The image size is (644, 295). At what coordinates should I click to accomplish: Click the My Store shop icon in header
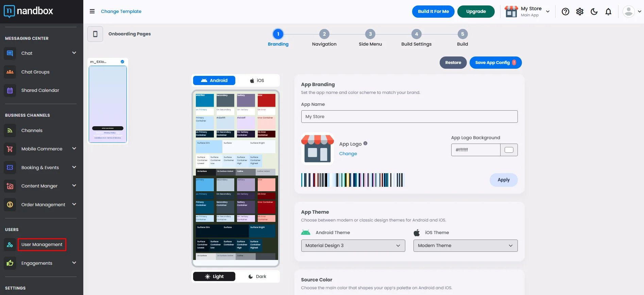coord(511,12)
